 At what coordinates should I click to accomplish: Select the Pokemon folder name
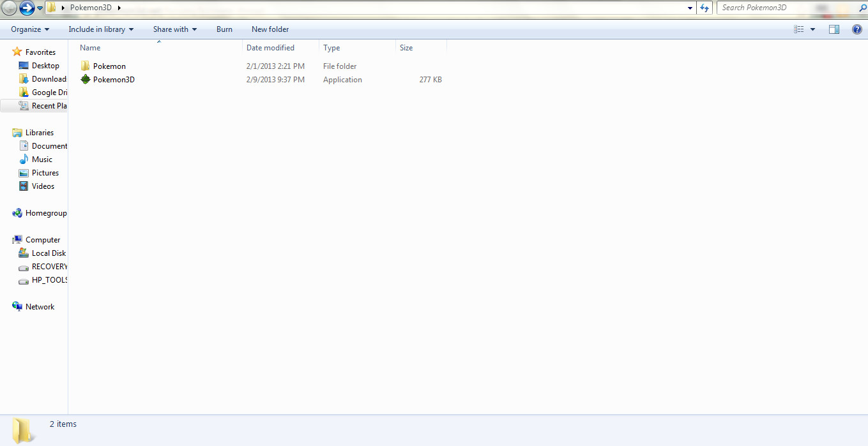109,66
